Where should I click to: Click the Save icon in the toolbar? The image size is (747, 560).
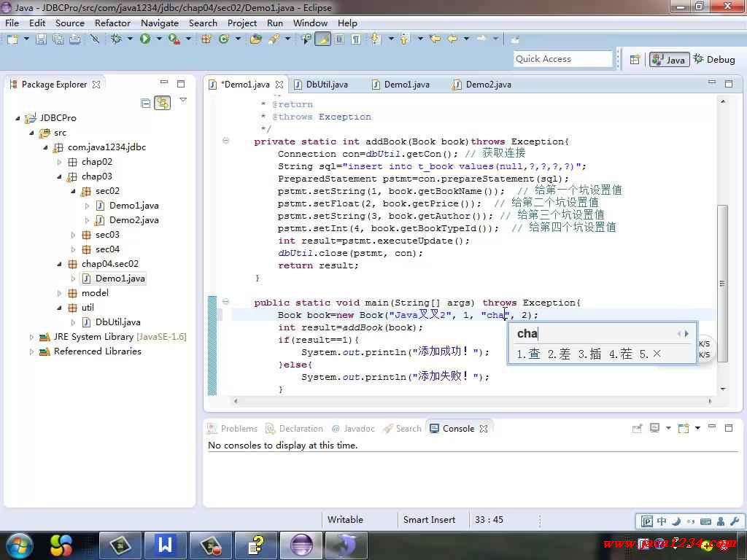41,39
